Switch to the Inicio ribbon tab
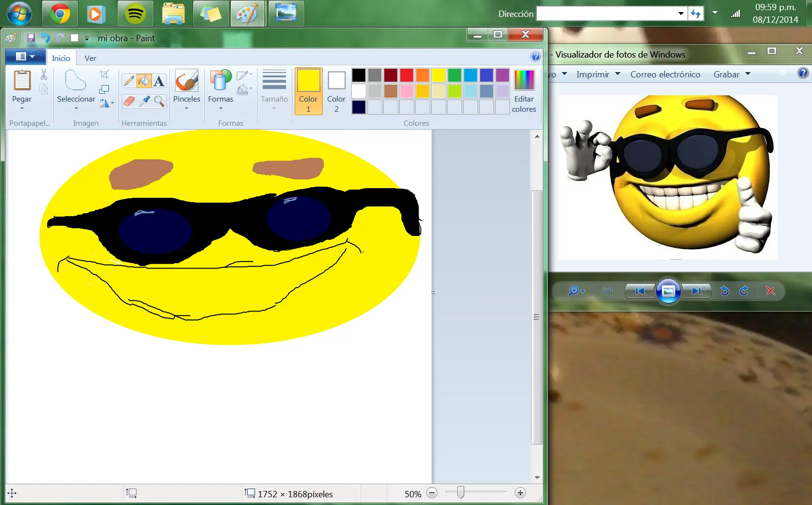 (x=61, y=58)
